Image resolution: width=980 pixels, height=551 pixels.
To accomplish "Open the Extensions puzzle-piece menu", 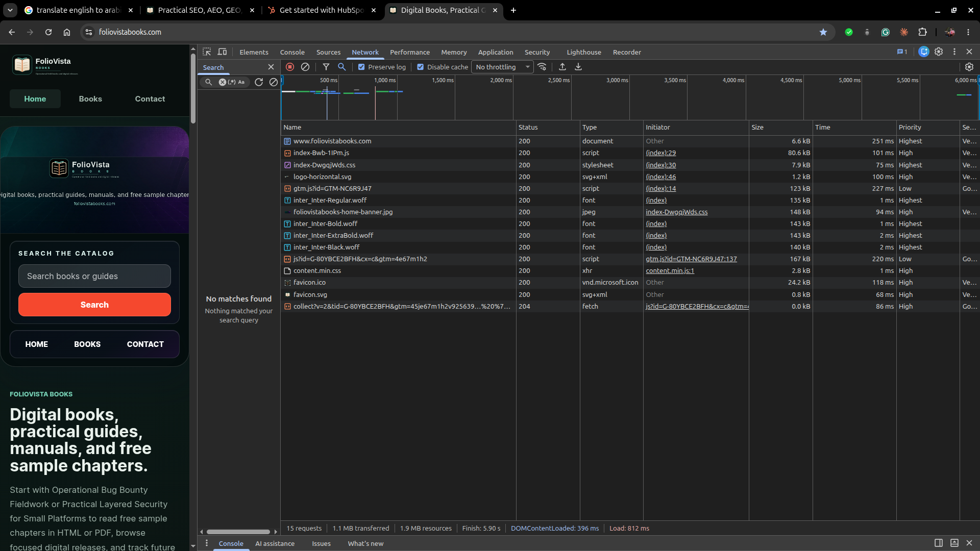I will [922, 32].
